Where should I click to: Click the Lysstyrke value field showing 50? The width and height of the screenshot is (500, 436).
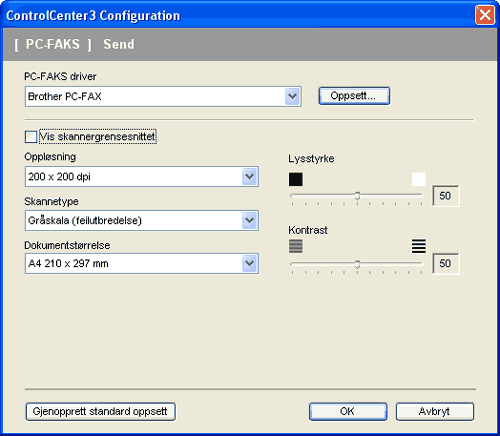click(x=446, y=196)
